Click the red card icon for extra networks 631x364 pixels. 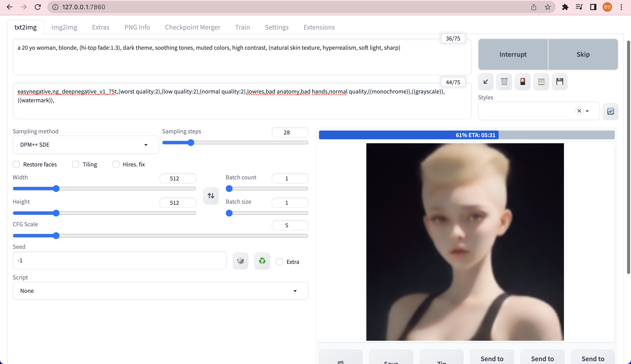click(523, 81)
